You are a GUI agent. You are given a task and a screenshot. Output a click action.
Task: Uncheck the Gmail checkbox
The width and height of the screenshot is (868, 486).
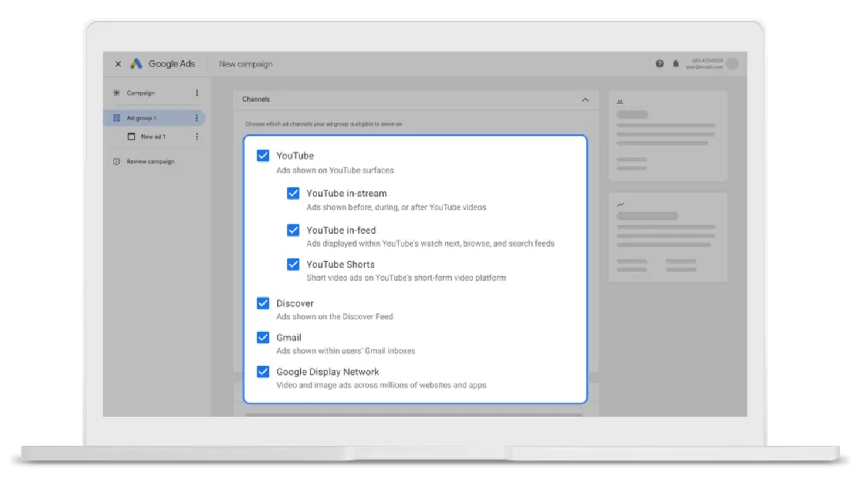tap(263, 338)
